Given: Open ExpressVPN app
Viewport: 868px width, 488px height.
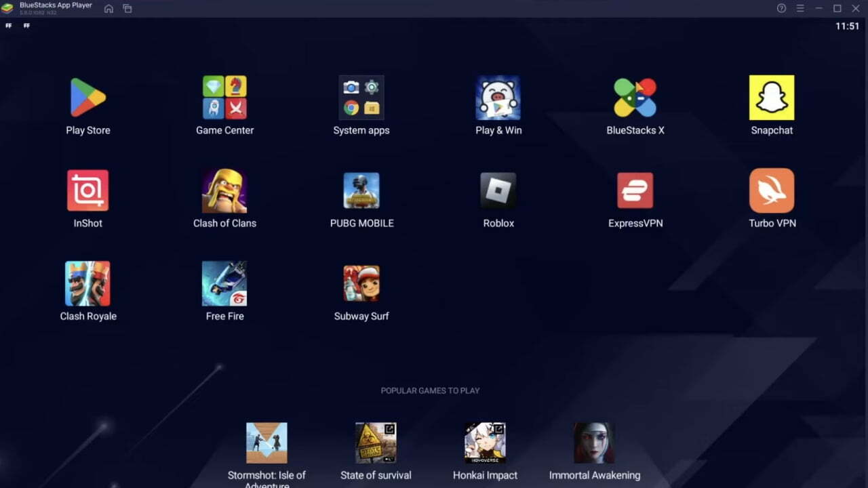Looking at the screenshot, I should pos(635,190).
